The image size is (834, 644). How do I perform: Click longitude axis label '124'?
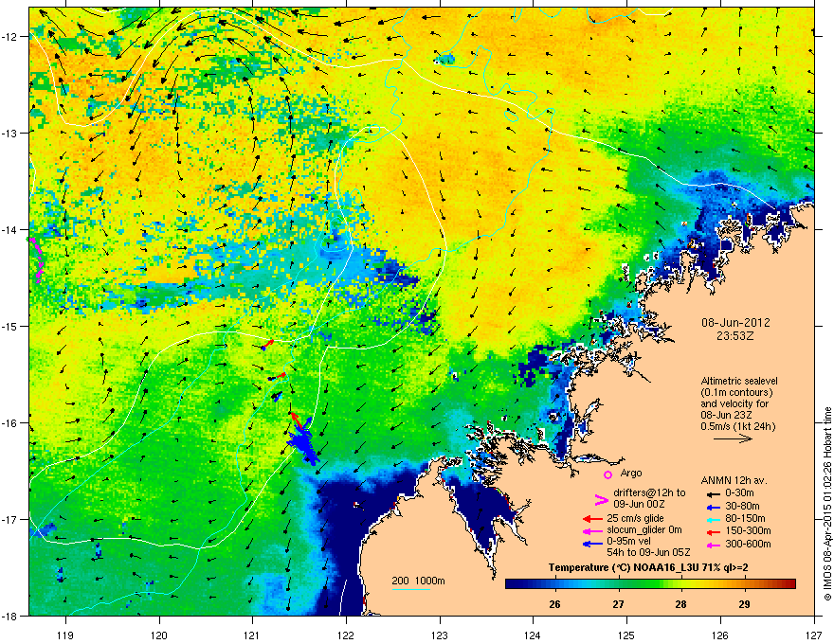click(x=533, y=635)
